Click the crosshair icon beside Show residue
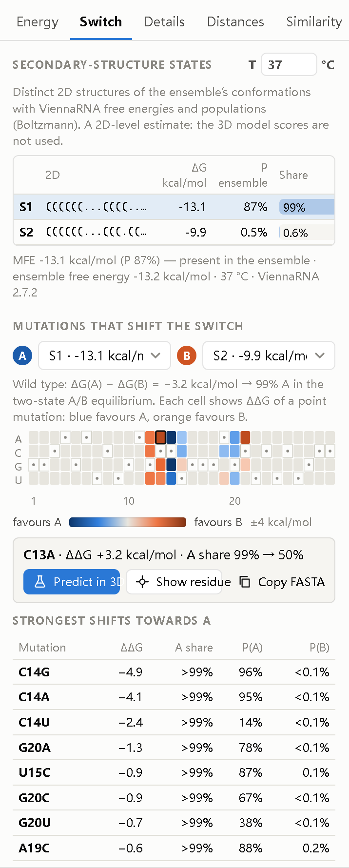Viewport: 349px width, 868px height. (x=142, y=582)
